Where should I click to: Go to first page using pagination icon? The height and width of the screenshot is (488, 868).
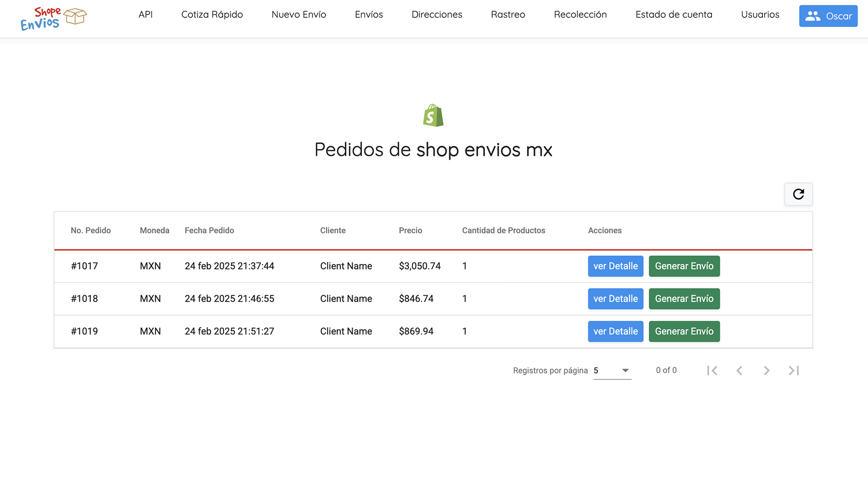[x=712, y=370]
